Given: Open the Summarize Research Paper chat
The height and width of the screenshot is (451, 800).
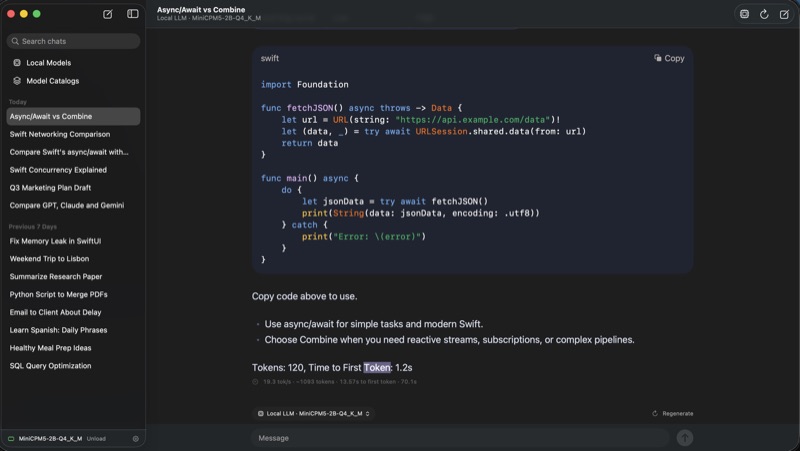Looking at the screenshot, I should pyautogui.click(x=73, y=277).
